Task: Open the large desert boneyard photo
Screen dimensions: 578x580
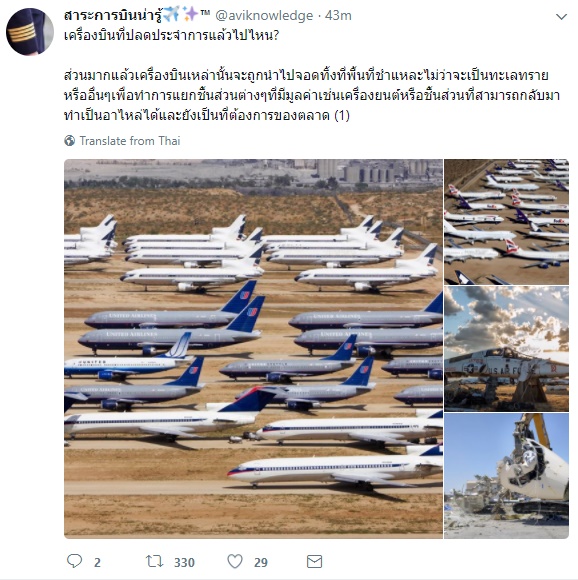Action: (x=253, y=348)
